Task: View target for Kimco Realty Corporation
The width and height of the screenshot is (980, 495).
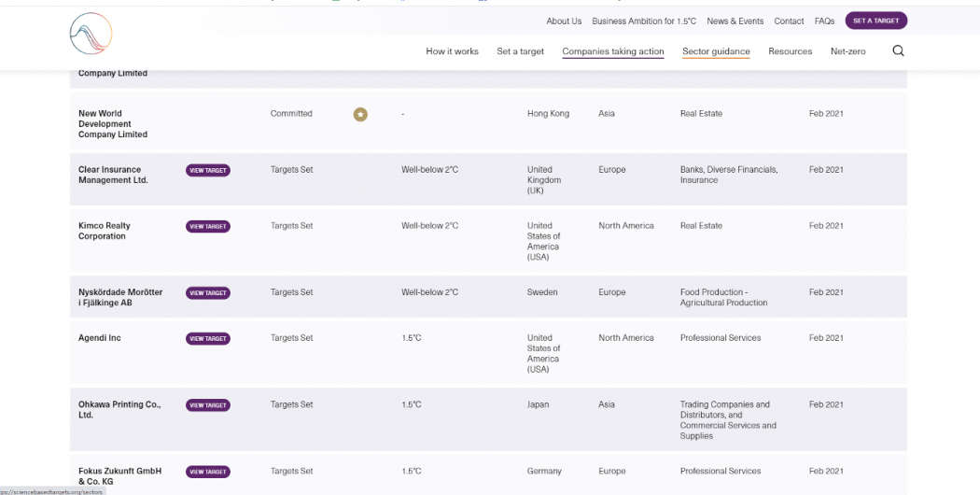Action: tap(207, 227)
